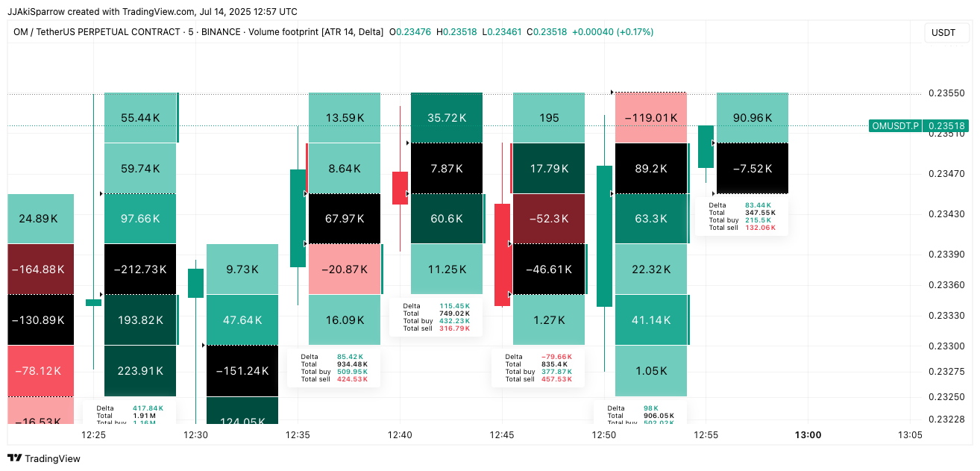This screenshot has height=471, width=980.
Task: Click the dark red −164.88K footprint cell
Action: (x=41, y=269)
